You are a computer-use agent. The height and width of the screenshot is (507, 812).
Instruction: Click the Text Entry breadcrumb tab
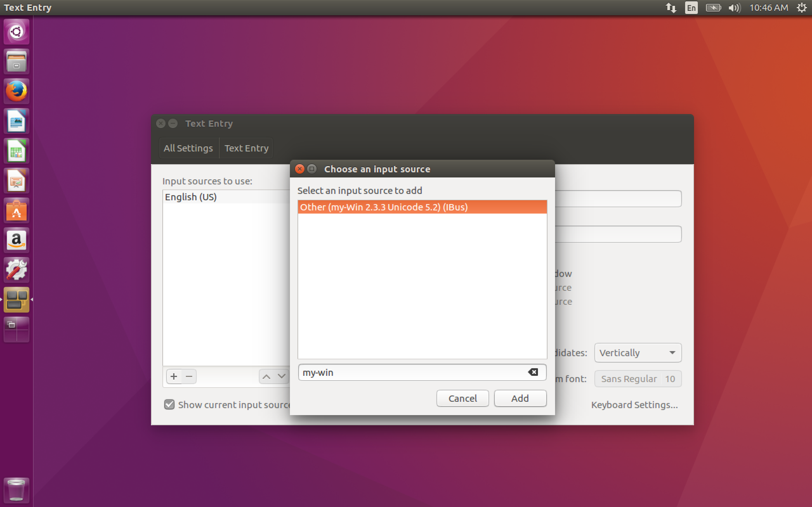click(x=246, y=148)
